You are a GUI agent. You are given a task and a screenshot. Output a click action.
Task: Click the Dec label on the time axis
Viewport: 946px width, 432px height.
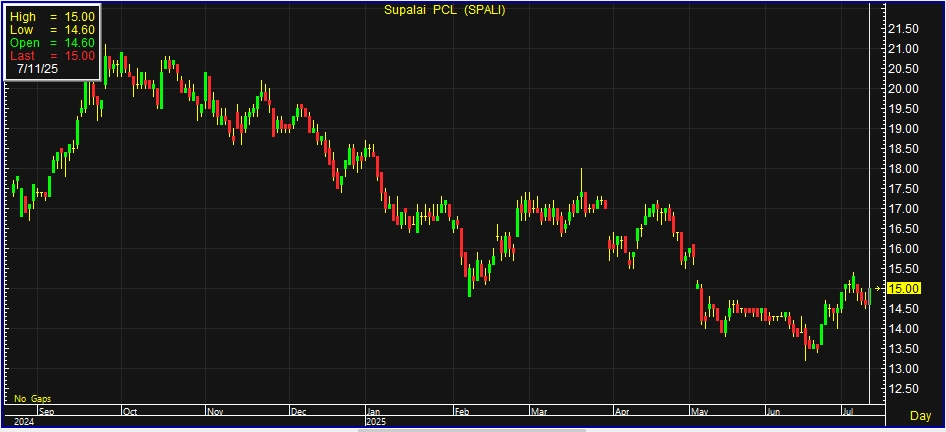pos(299,412)
